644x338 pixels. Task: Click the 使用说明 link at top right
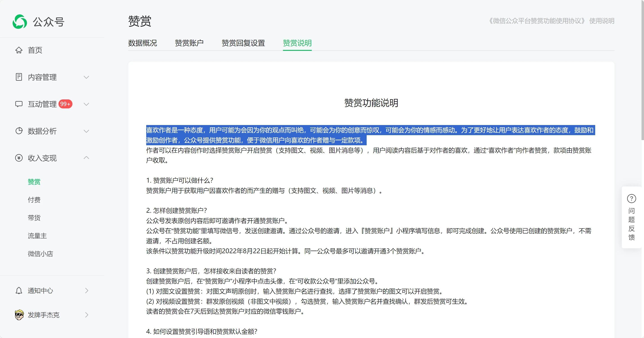[602, 21]
